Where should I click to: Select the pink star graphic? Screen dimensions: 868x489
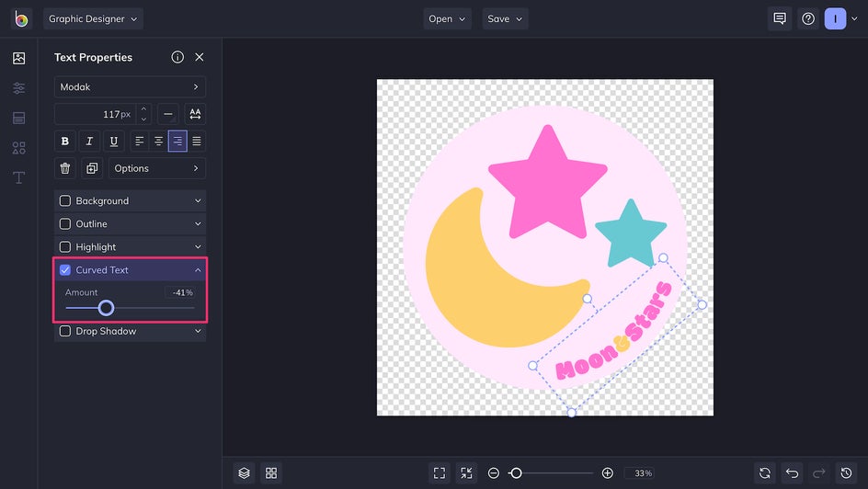(x=547, y=186)
